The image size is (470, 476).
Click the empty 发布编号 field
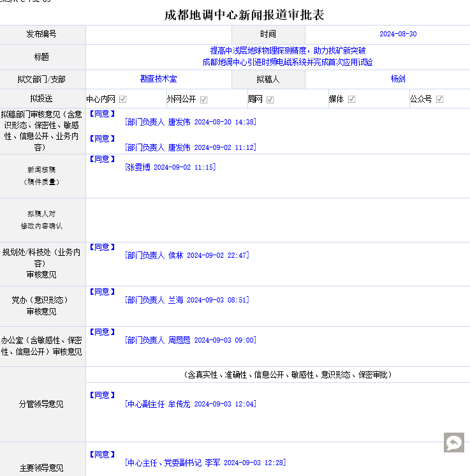(x=159, y=34)
